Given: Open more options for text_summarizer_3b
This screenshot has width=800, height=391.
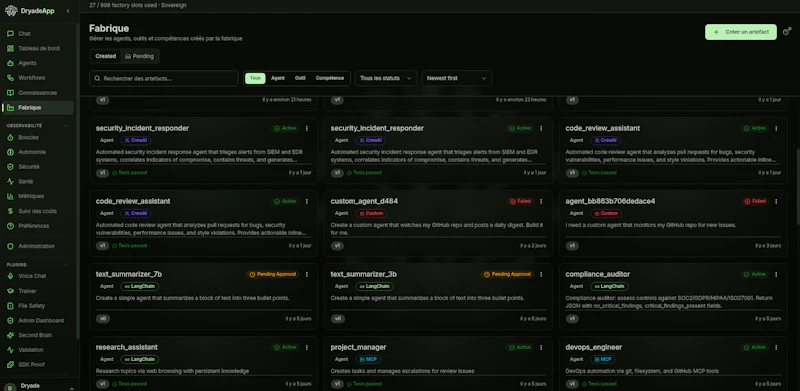Looking at the screenshot, I should click(x=541, y=274).
